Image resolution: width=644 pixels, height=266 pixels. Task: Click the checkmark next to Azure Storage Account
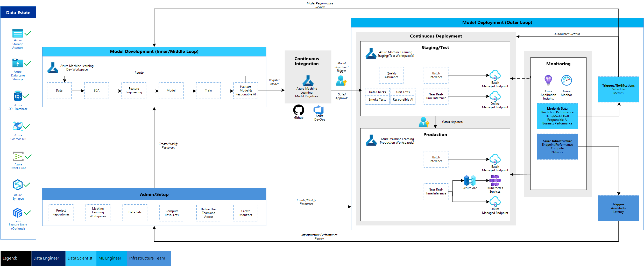pyautogui.click(x=28, y=33)
